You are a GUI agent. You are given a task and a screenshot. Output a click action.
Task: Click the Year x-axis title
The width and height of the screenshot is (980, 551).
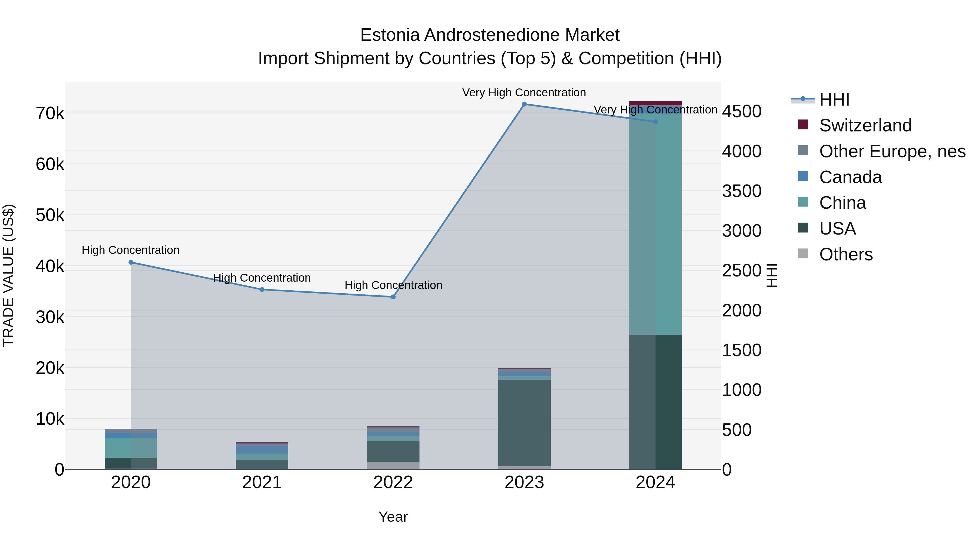point(393,517)
